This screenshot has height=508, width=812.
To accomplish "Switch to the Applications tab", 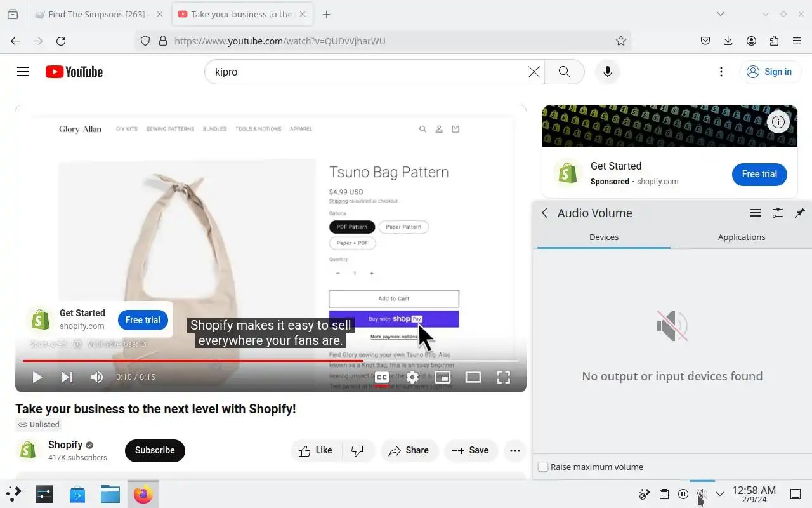I will [741, 237].
